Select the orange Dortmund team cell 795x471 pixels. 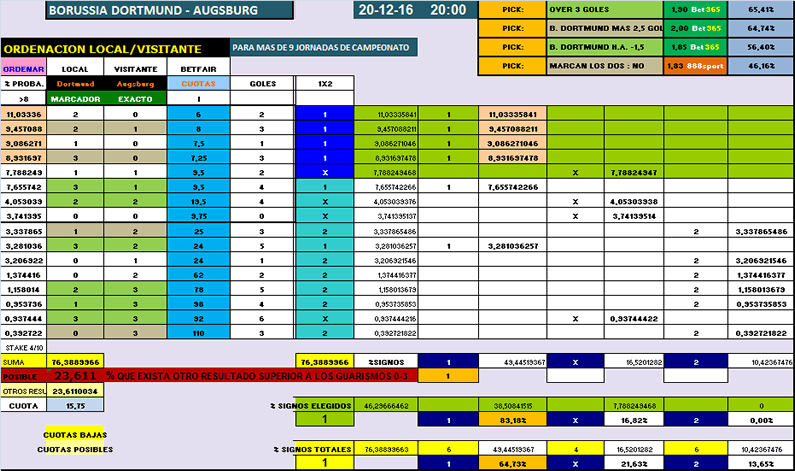(75, 84)
